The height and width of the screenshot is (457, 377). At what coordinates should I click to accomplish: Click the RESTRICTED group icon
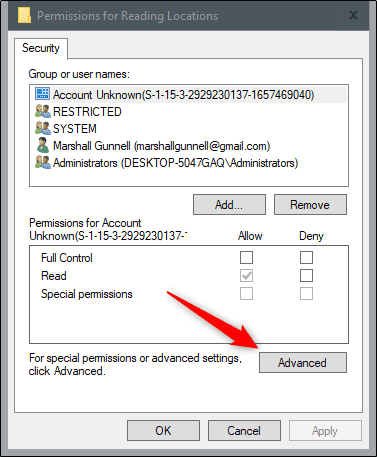click(x=43, y=111)
